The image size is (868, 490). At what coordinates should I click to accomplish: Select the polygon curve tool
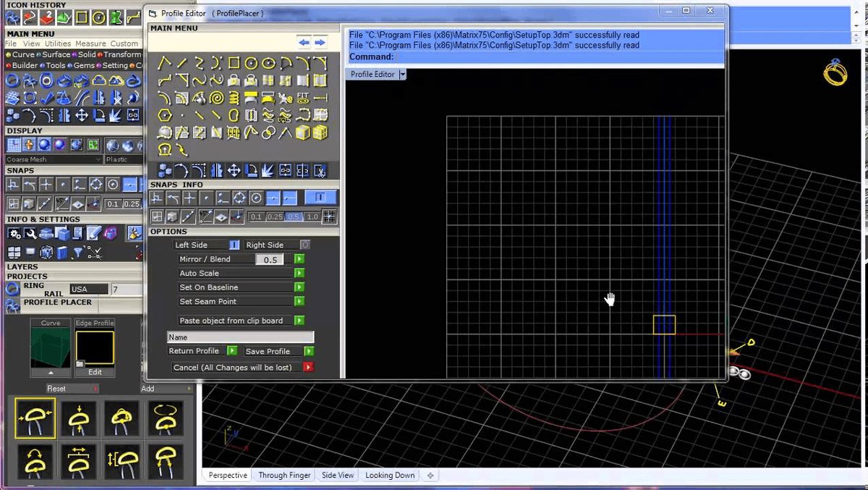(x=163, y=114)
